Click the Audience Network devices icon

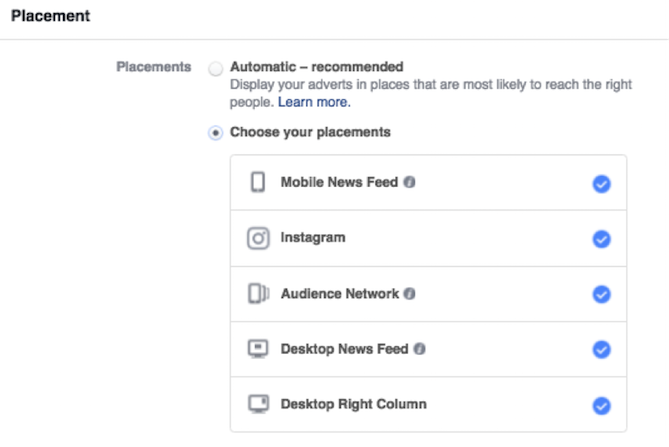click(259, 293)
